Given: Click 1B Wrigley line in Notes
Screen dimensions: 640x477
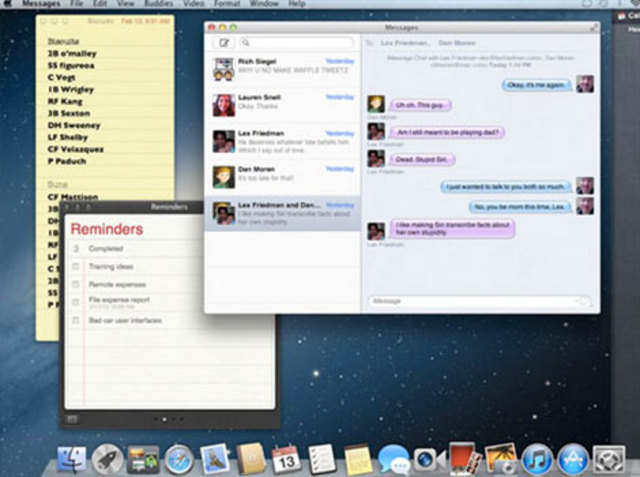Looking at the screenshot, I should click(71, 89).
